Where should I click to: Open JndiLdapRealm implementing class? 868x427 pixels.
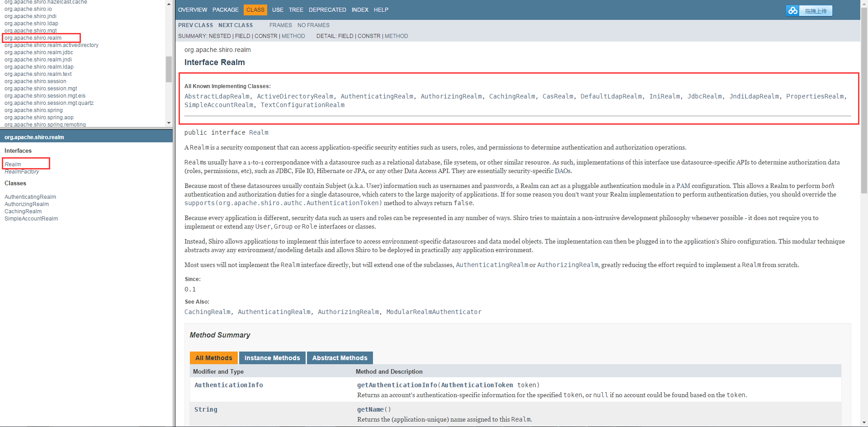(x=754, y=96)
